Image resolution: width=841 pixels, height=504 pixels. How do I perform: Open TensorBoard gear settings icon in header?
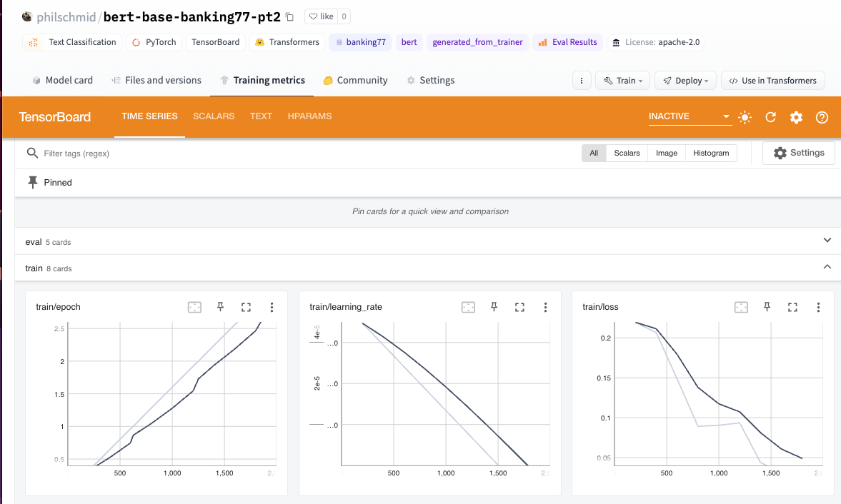pyautogui.click(x=796, y=117)
